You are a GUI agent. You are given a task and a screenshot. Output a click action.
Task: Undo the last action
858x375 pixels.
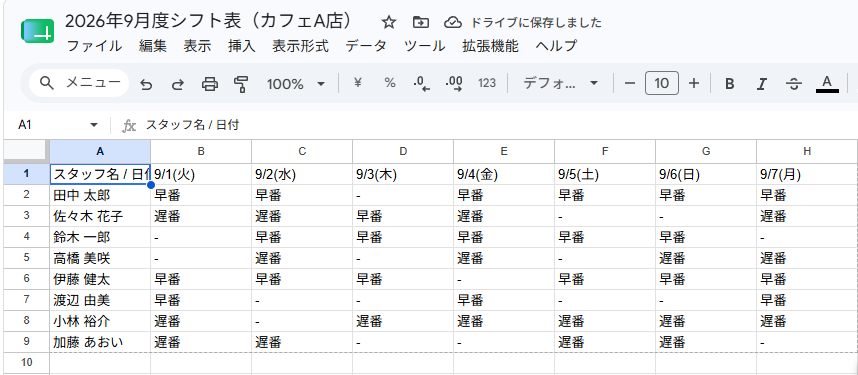(146, 84)
